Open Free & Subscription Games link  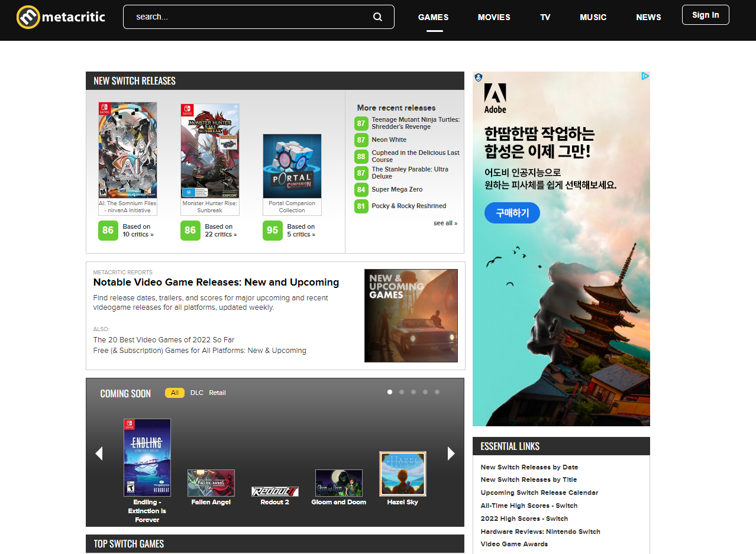click(x=200, y=351)
